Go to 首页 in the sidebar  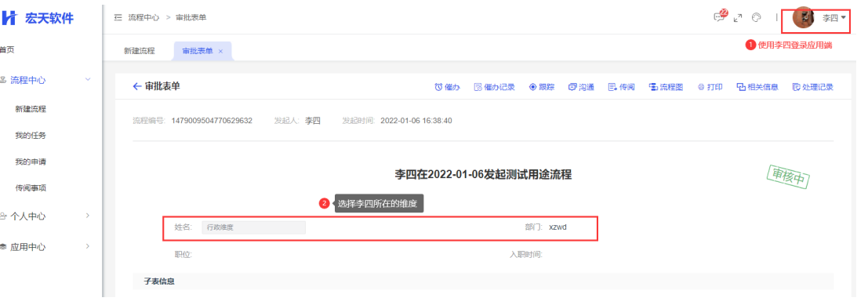(x=6, y=50)
